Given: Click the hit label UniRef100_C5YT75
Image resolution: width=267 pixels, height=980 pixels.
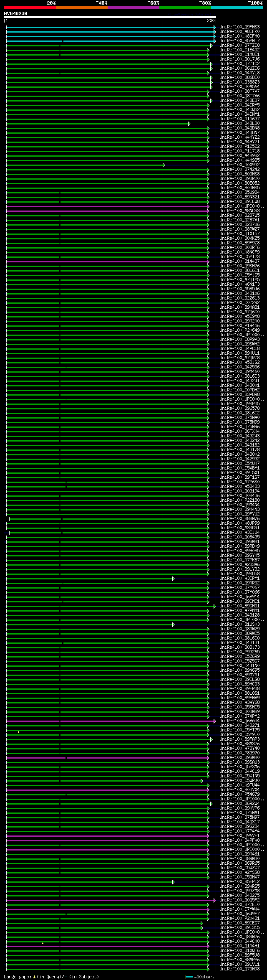Looking at the screenshot, I should [239, 730].
